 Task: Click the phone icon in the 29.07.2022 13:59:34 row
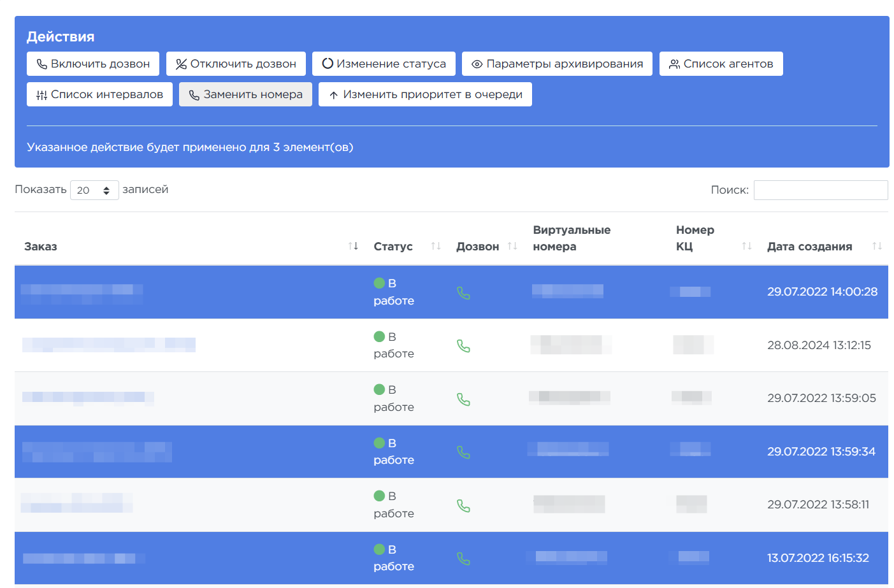coord(463,452)
